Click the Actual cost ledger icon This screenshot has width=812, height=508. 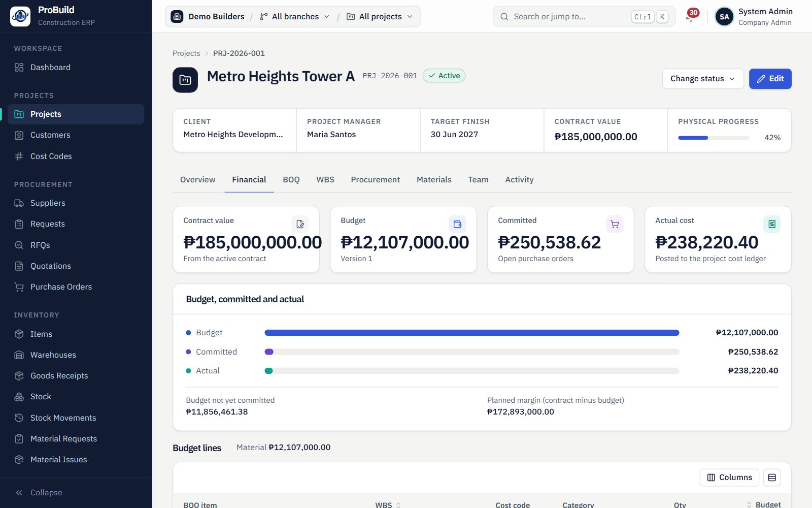coord(772,224)
